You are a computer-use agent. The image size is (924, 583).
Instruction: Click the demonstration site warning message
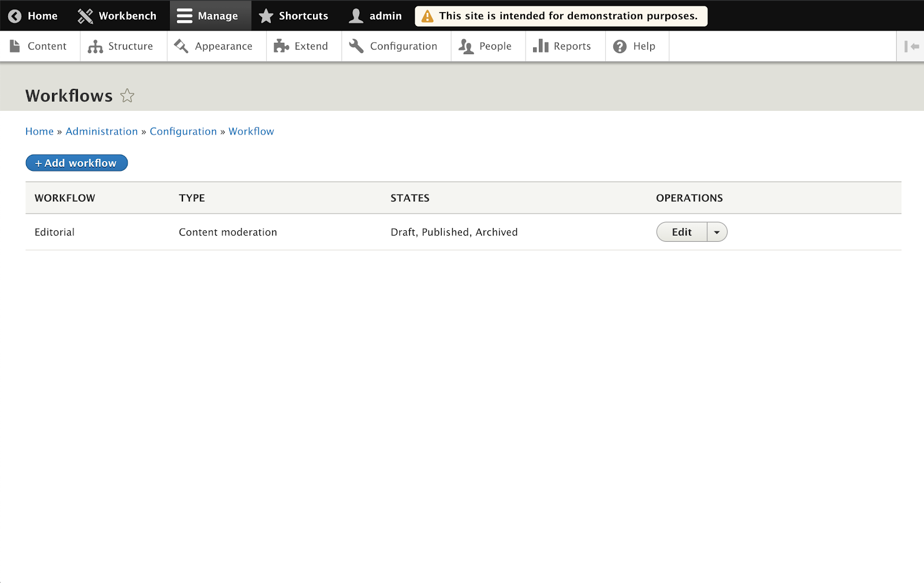(x=561, y=16)
